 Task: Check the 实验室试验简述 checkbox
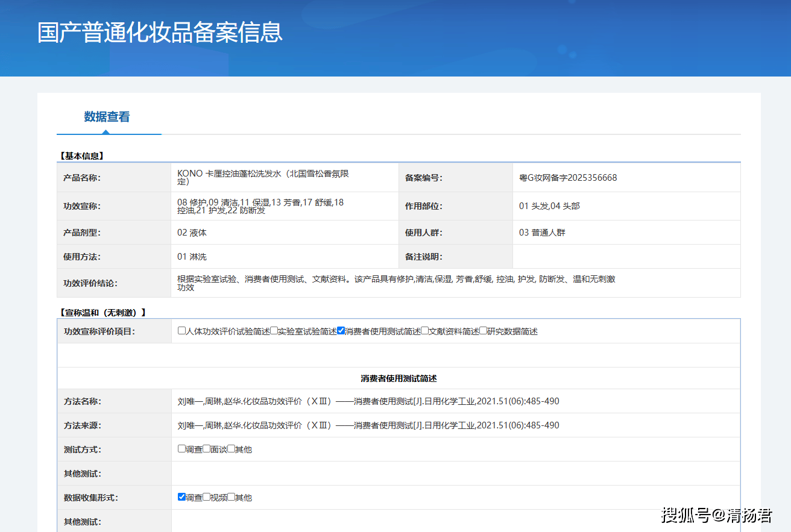coord(274,331)
